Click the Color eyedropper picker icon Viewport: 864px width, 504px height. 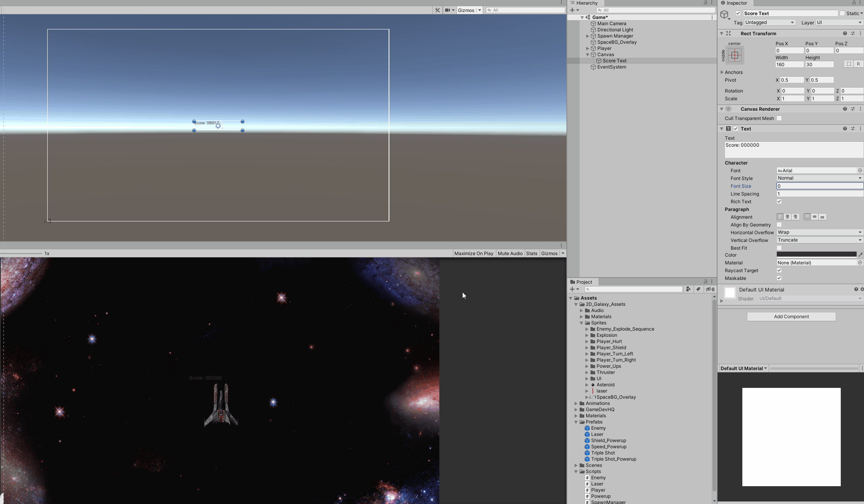pyautogui.click(x=860, y=255)
